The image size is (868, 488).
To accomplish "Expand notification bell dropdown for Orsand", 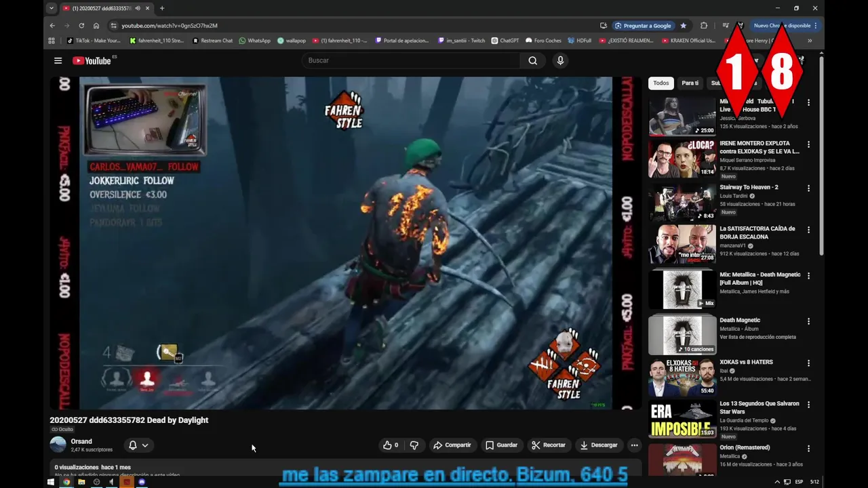I will pyautogui.click(x=138, y=445).
